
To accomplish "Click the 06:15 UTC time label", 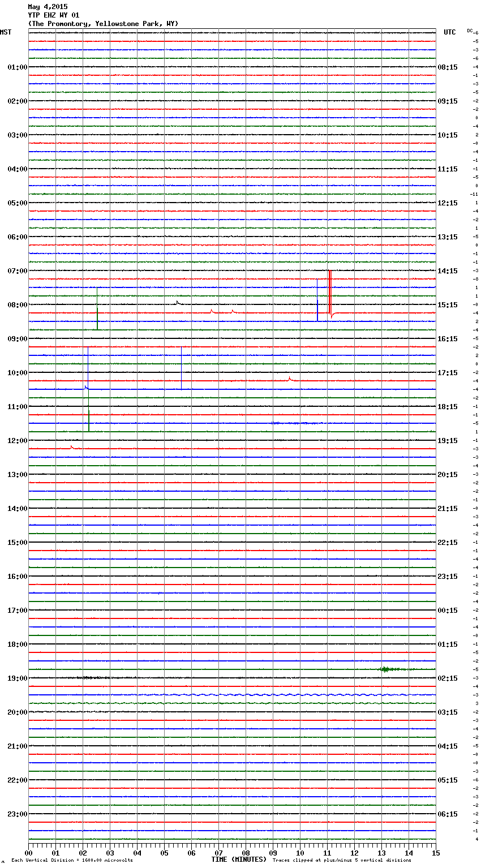I will pos(448,814).
